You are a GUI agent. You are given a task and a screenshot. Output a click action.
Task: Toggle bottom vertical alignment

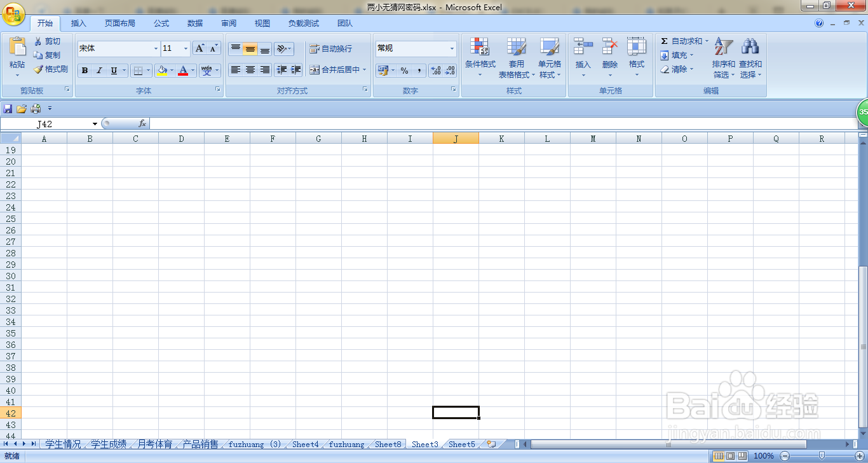265,49
